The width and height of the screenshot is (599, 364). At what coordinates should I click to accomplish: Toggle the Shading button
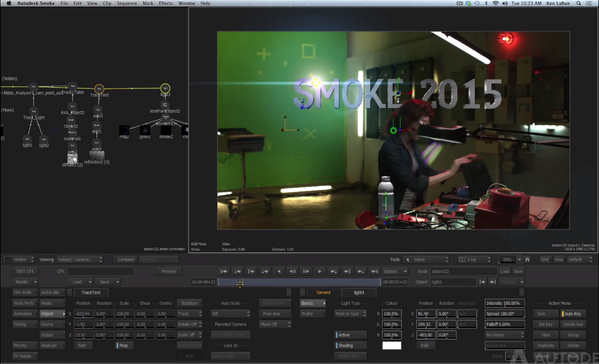pos(351,345)
